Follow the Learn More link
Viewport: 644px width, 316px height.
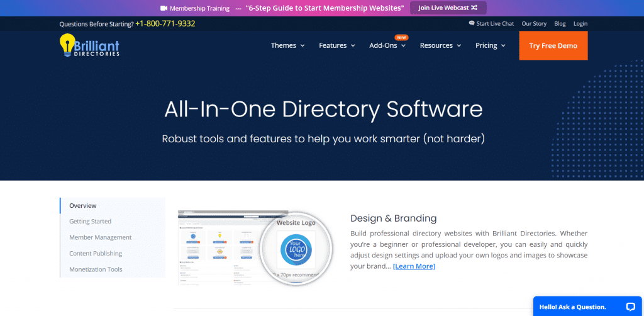pyautogui.click(x=414, y=266)
